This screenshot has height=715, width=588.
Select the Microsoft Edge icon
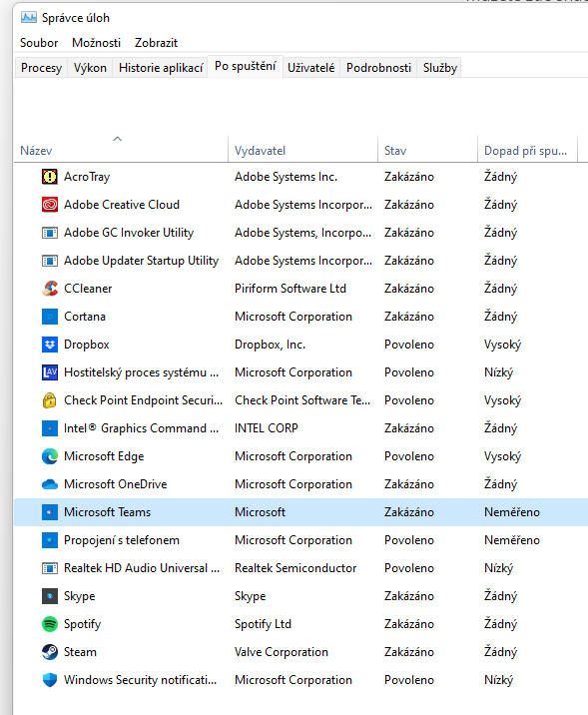pyautogui.click(x=50, y=456)
